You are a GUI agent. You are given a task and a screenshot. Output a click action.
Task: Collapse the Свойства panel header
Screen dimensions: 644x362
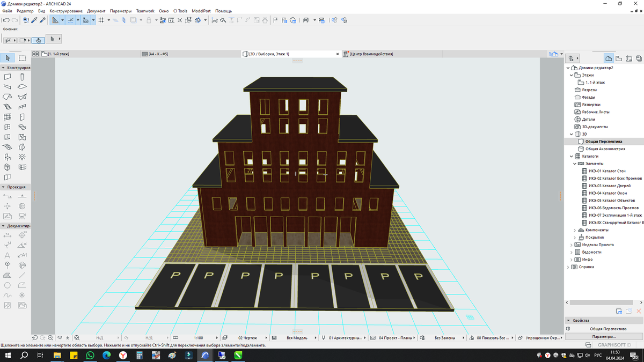click(x=569, y=320)
